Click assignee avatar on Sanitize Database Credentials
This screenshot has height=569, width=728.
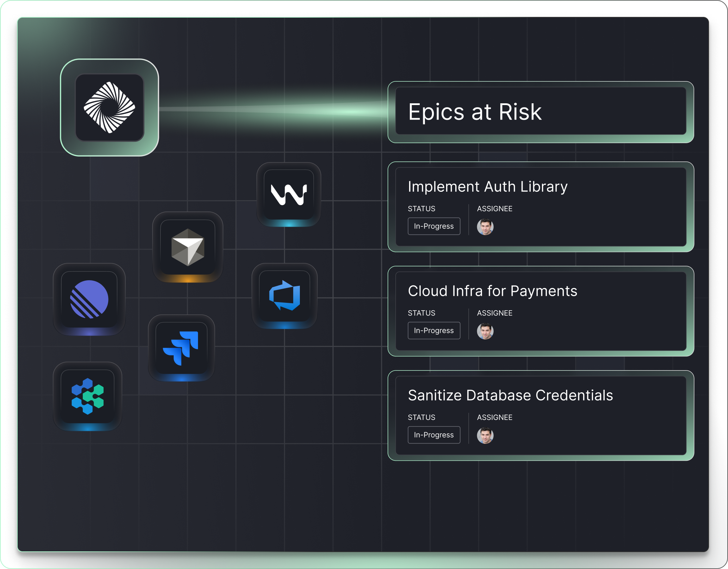click(x=485, y=435)
